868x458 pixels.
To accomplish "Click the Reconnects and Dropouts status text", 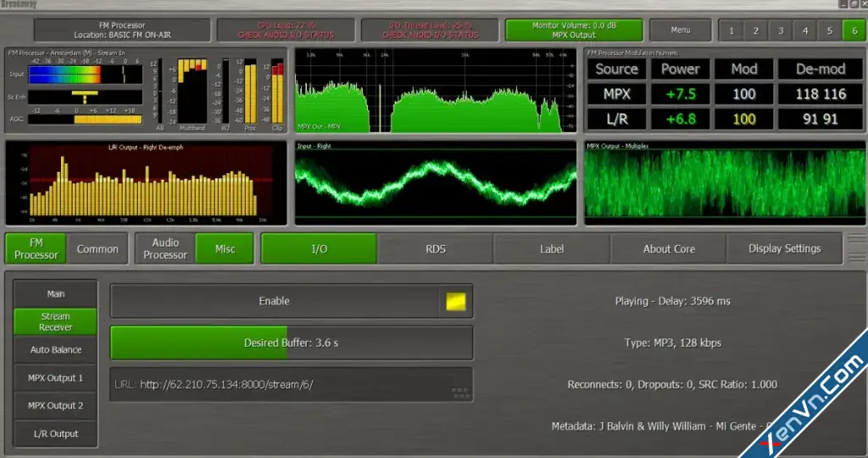I will tap(672, 384).
